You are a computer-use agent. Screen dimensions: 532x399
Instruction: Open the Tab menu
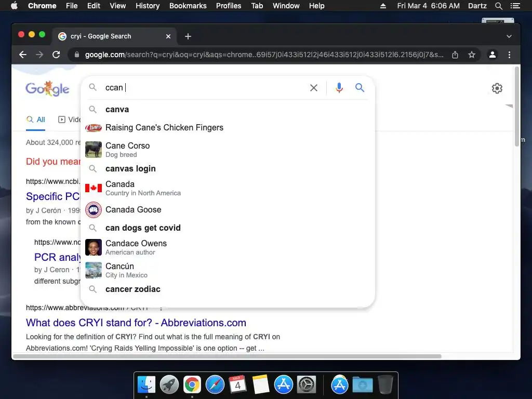tap(257, 6)
